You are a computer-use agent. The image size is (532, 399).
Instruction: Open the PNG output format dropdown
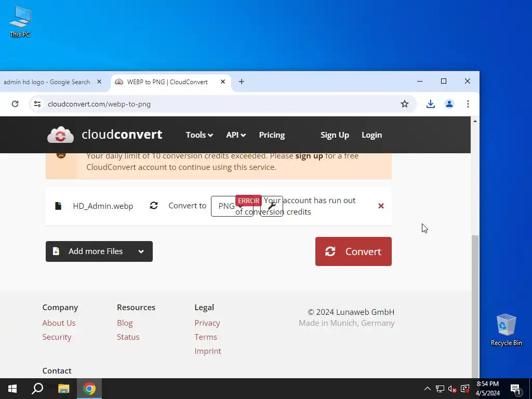click(x=232, y=206)
